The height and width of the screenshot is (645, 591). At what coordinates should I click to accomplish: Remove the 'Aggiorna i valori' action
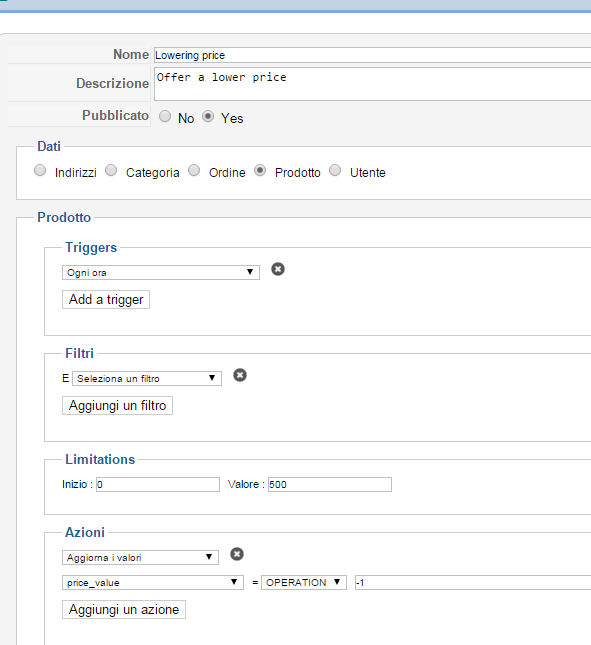[x=237, y=554]
